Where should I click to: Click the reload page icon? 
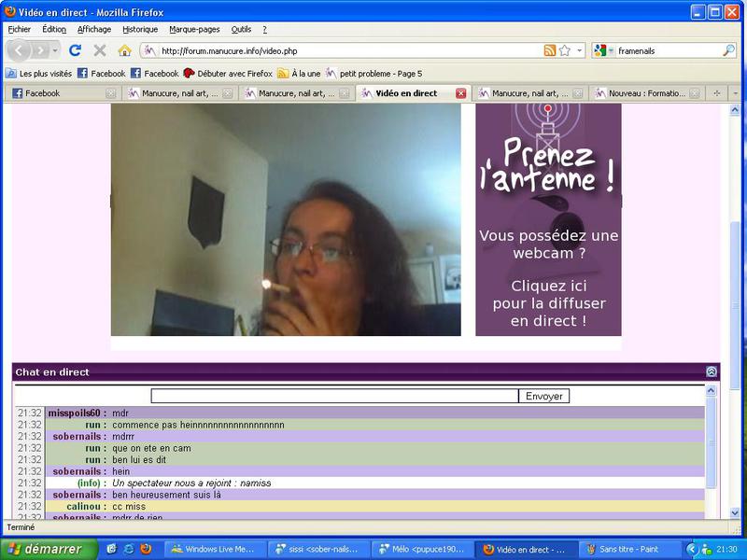coord(75,50)
